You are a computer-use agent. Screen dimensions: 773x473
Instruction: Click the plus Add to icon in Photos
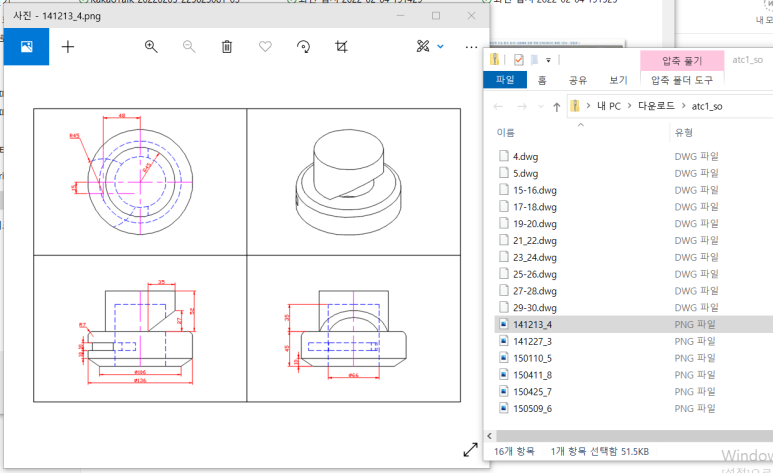click(68, 46)
